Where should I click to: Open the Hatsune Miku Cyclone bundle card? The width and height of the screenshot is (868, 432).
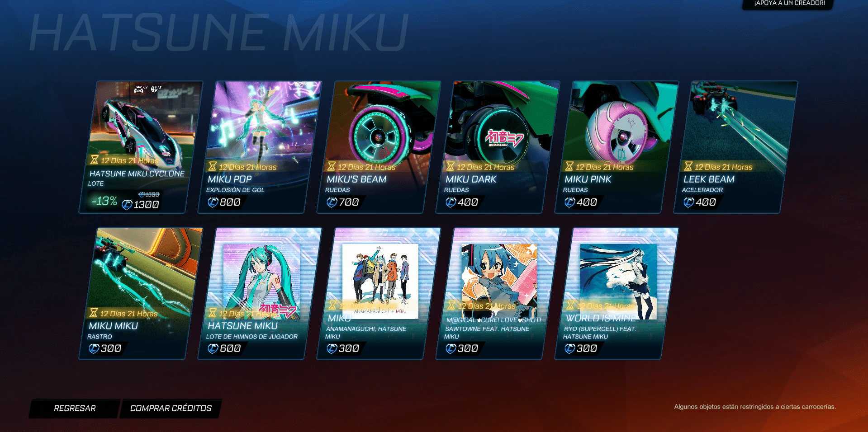click(x=141, y=147)
